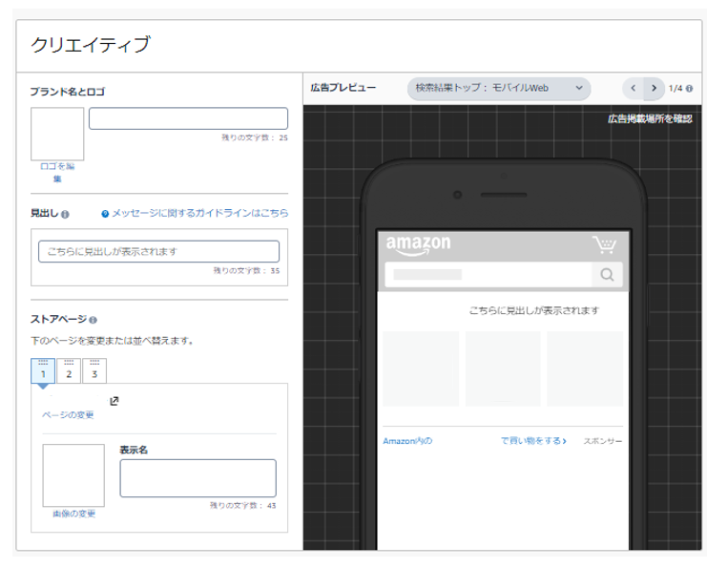Click 残りの文字数: 35 counter

coord(246,270)
